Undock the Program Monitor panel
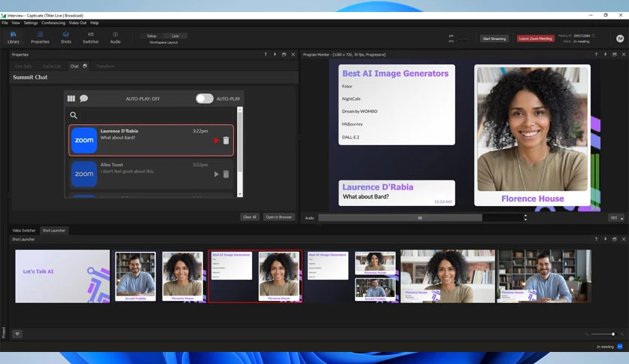Viewport: 629px width, 364px height. pos(615,54)
